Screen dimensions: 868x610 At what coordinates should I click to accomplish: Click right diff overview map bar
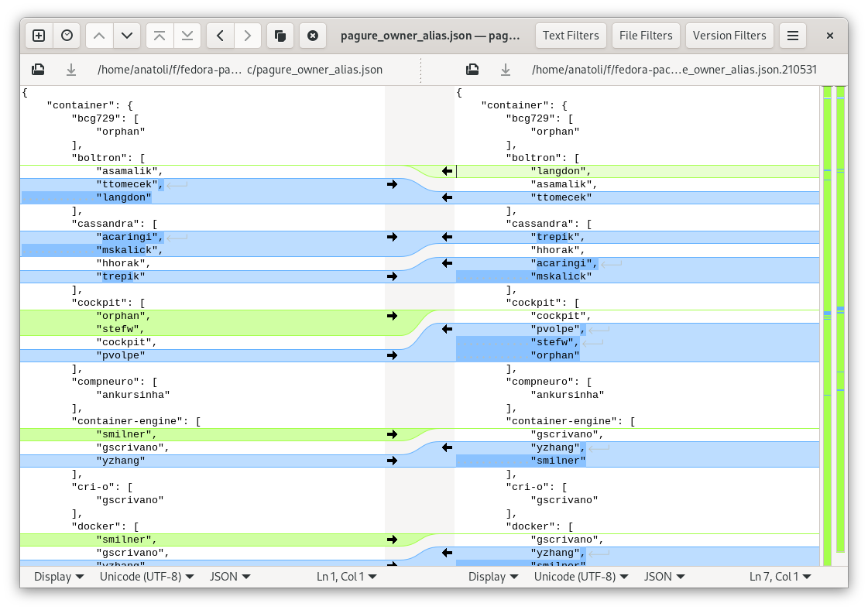pyautogui.click(x=840, y=320)
